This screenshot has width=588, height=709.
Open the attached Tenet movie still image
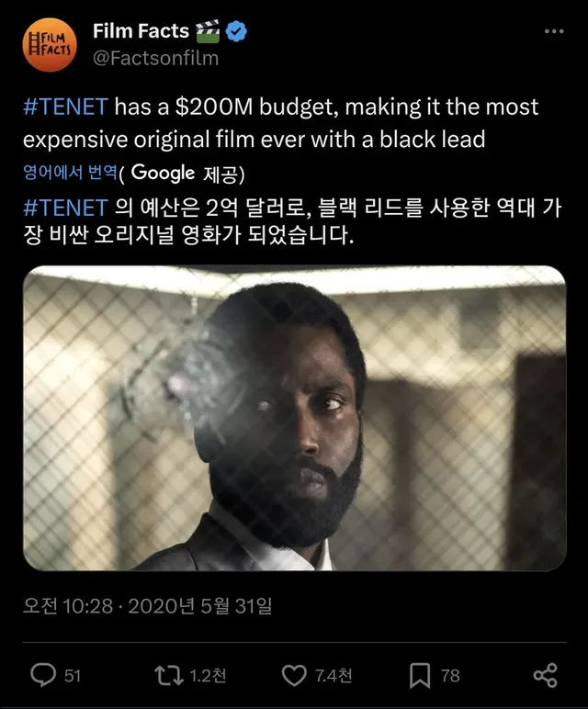(x=294, y=418)
